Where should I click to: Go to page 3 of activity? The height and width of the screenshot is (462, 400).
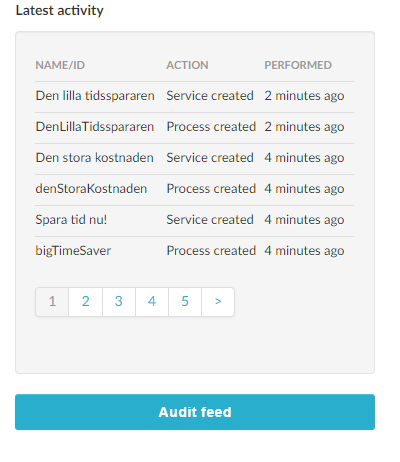click(x=119, y=302)
